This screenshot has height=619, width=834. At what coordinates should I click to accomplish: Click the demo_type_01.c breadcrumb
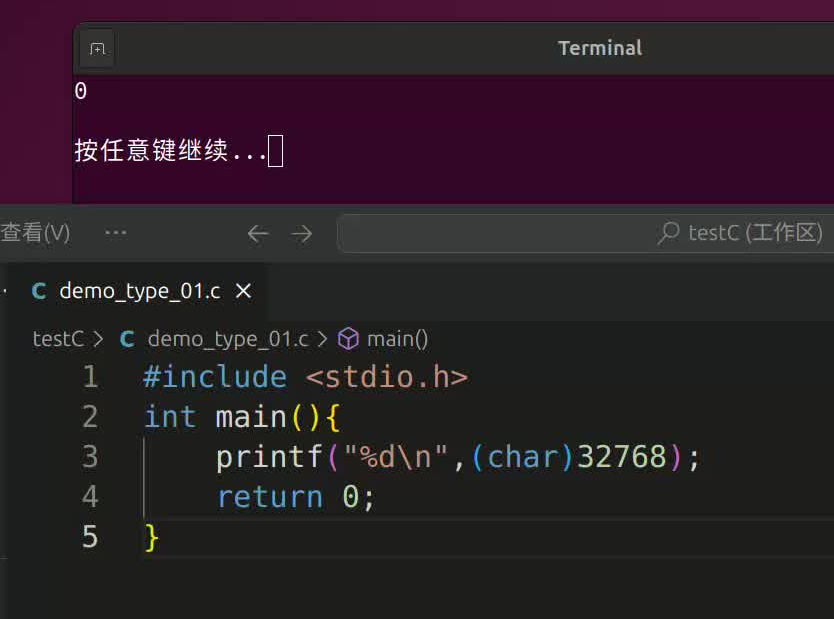(228, 339)
